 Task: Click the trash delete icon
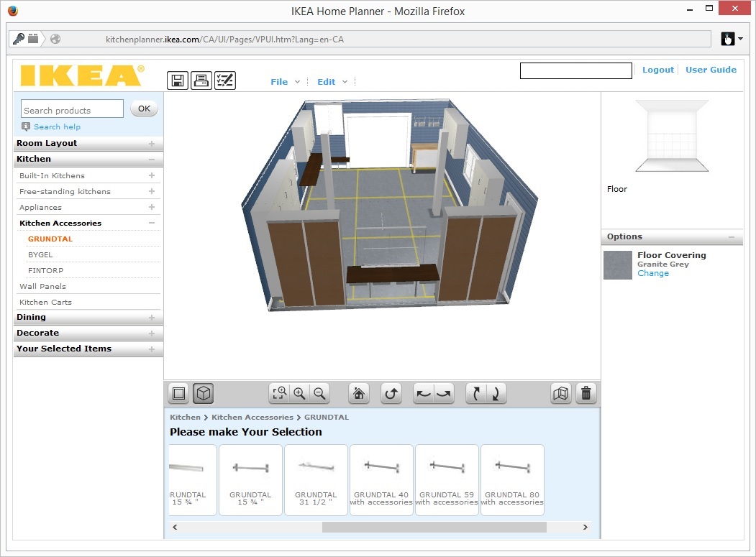586,394
